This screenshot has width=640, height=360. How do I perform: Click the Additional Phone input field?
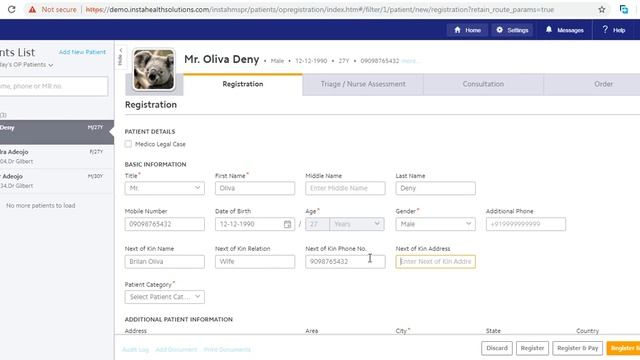point(526,224)
